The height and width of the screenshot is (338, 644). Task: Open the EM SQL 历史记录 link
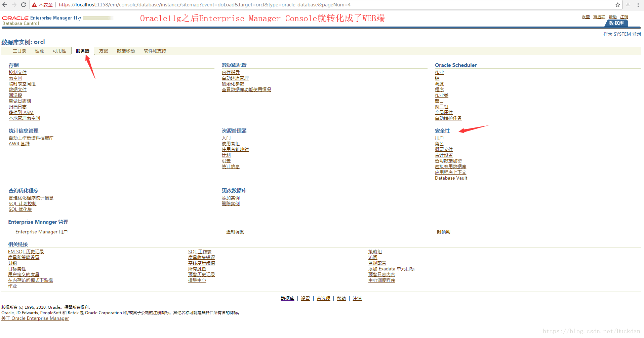point(26,252)
